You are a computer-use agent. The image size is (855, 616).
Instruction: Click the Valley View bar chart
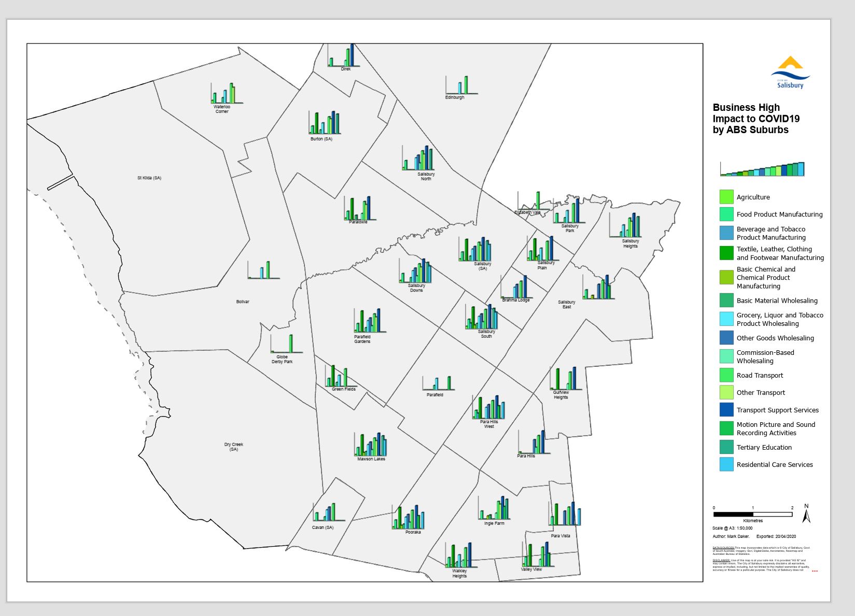tap(537, 554)
